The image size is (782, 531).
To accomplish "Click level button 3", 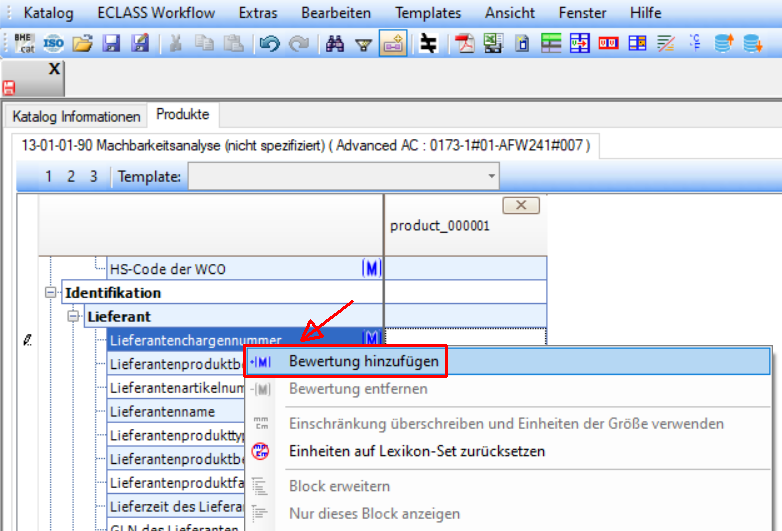I will pyautogui.click(x=93, y=177).
